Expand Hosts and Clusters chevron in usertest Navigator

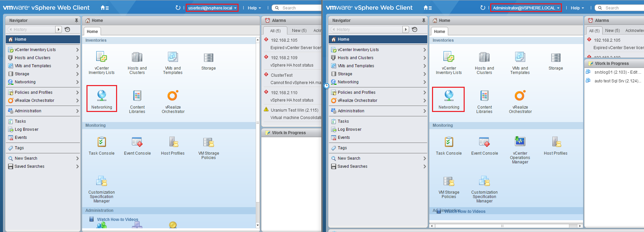pos(77,58)
